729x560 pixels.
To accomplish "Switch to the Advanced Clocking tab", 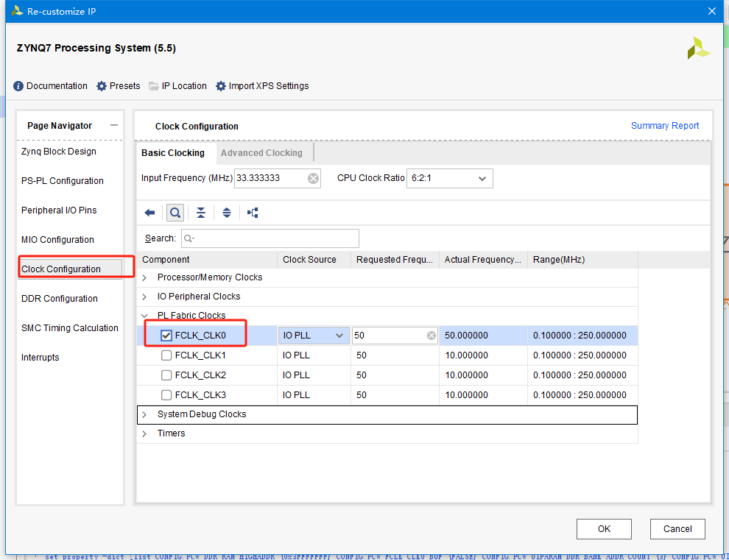I will (261, 153).
